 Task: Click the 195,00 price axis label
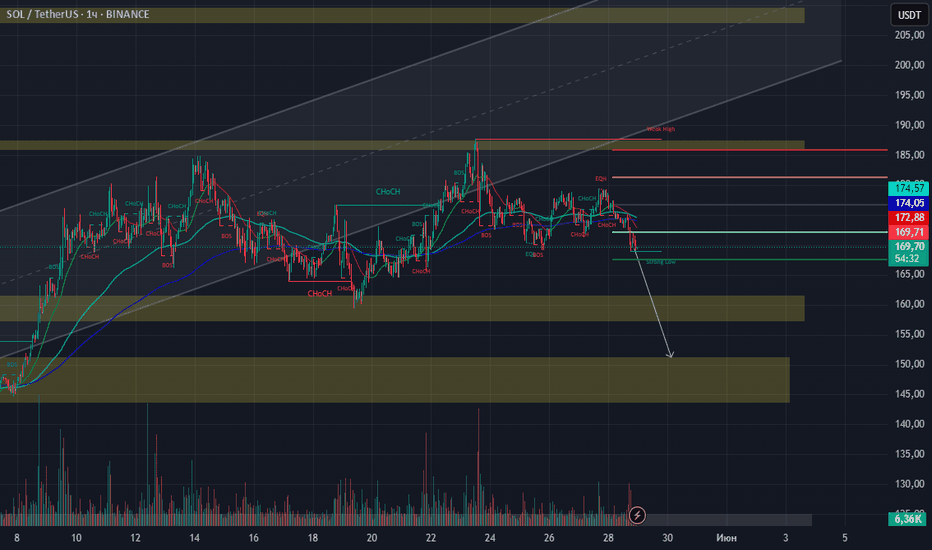click(909, 95)
